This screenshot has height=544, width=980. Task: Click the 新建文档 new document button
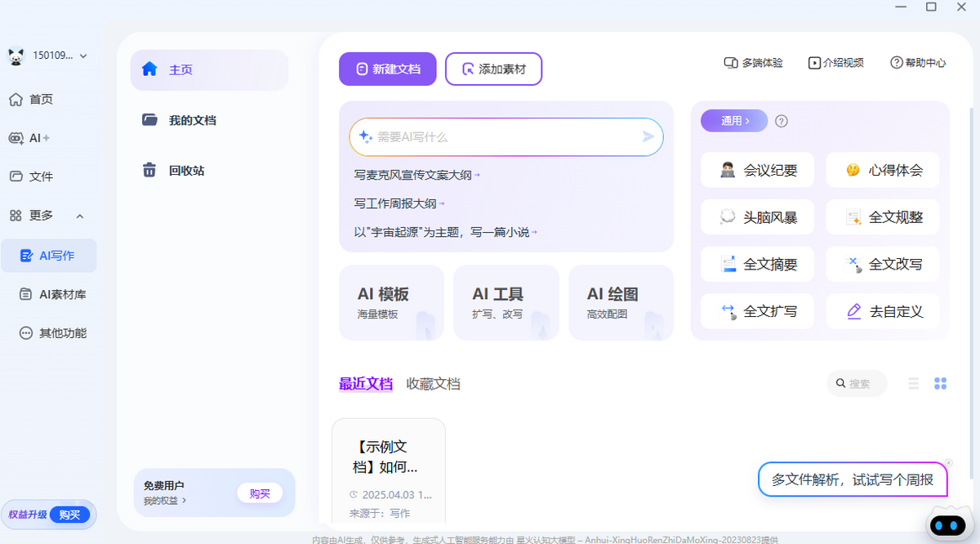pyautogui.click(x=387, y=69)
